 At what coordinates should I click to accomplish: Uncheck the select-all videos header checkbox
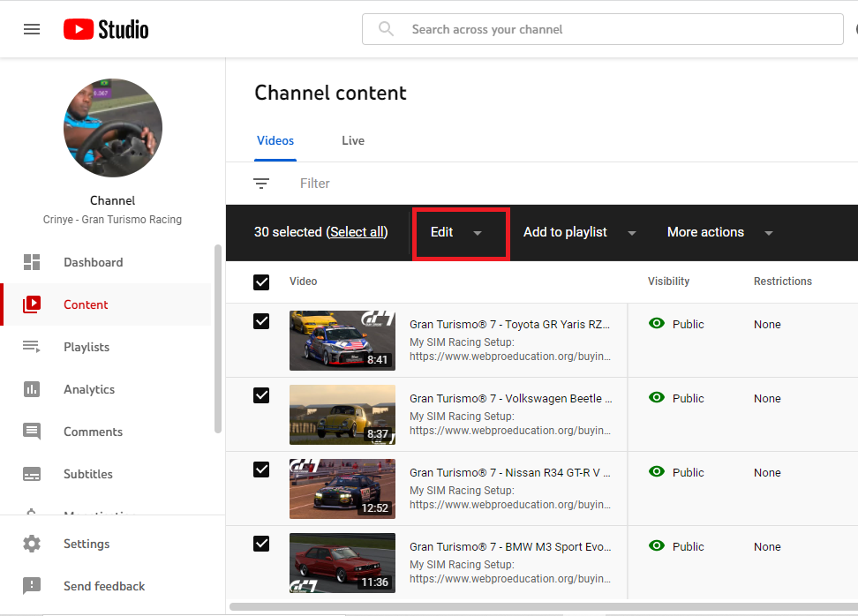coord(261,282)
